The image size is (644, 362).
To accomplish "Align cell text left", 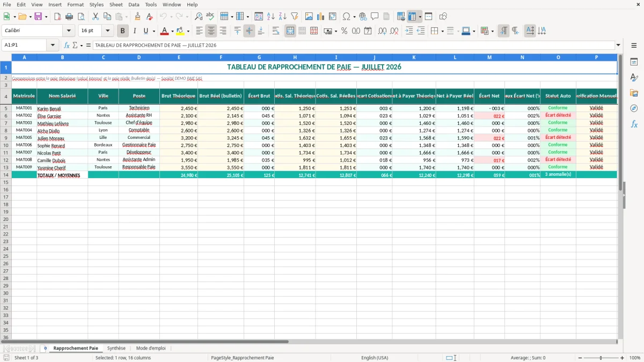I will click(x=200, y=31).
